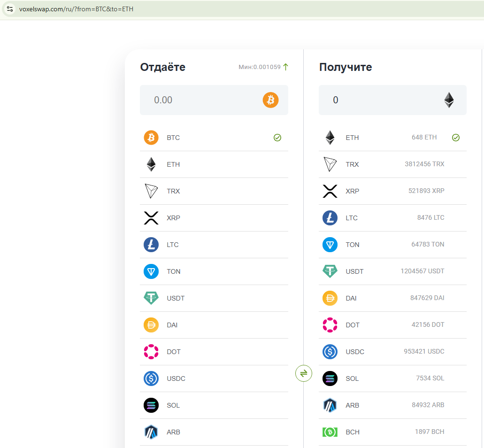This screenshot has width=484, height=448.
Task: Choose TON icon in the Получите list
Action: (330, 245)
